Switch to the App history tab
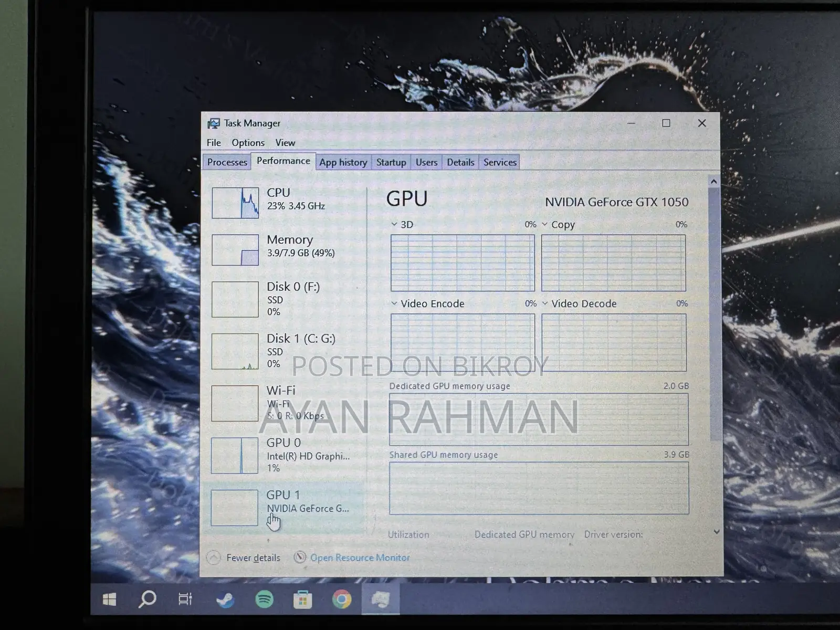Viewport: 840px width, 630px height. [x=343, y=162]
